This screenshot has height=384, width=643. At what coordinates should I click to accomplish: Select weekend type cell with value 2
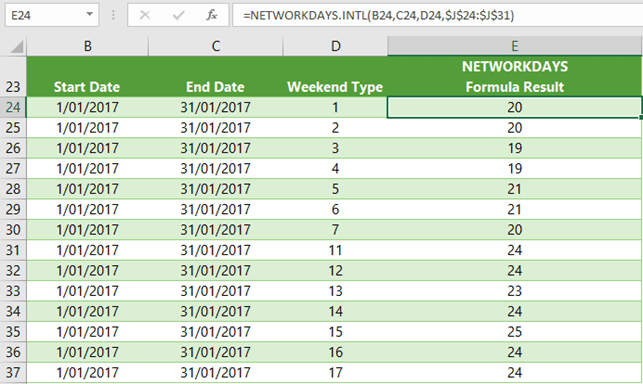tap(335, 128)
